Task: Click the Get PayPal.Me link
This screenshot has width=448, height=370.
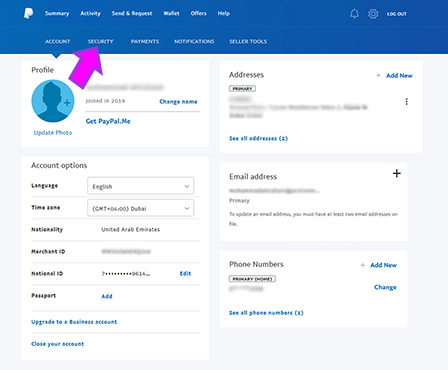Action: click(x=108, y=121)
